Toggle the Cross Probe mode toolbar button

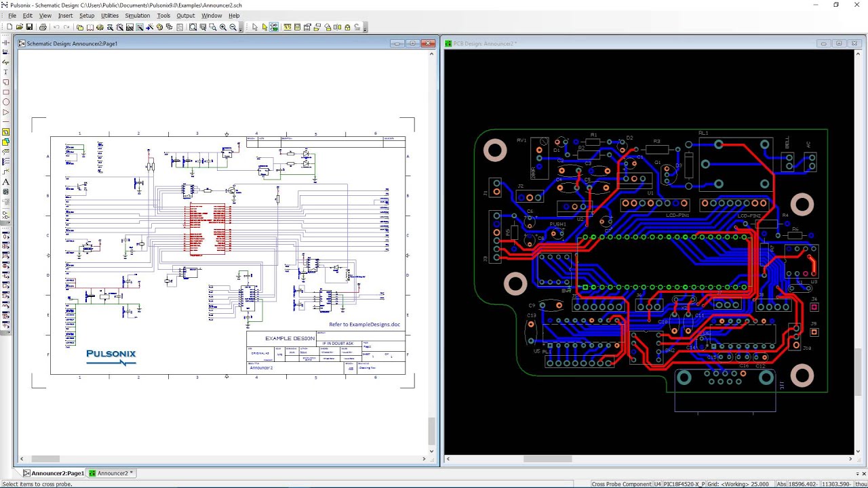274,27
